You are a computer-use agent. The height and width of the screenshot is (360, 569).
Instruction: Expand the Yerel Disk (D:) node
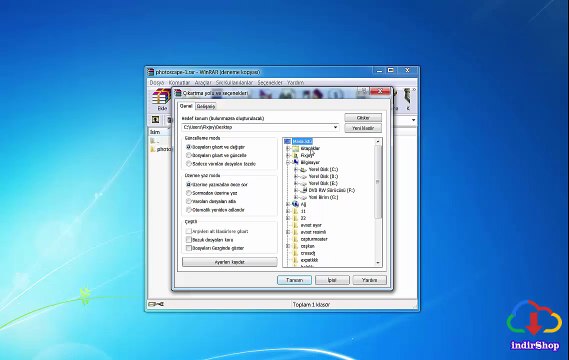(x=296, y=176)
